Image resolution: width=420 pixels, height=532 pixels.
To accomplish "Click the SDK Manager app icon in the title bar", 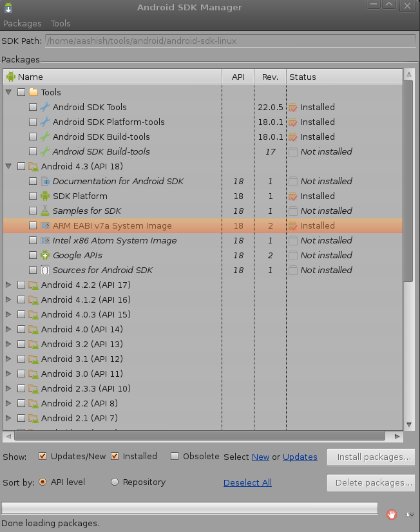I will coord(8,8).
